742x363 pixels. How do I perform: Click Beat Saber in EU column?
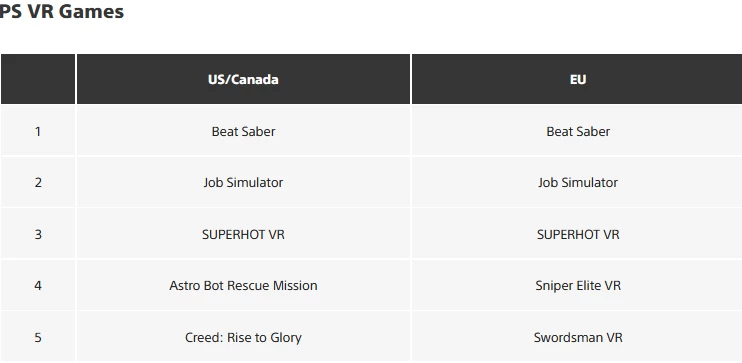click(x=577, y=131)
